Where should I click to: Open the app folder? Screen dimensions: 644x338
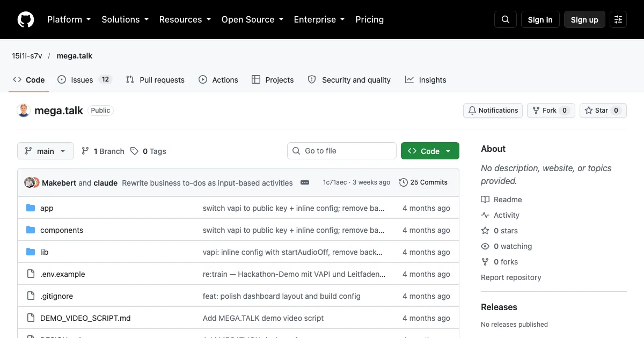click(47, 208)
